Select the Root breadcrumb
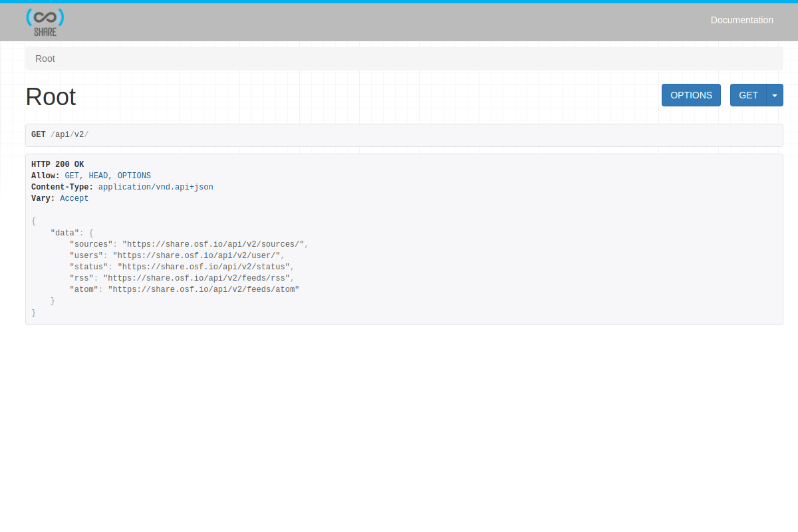 click(45, 59)
